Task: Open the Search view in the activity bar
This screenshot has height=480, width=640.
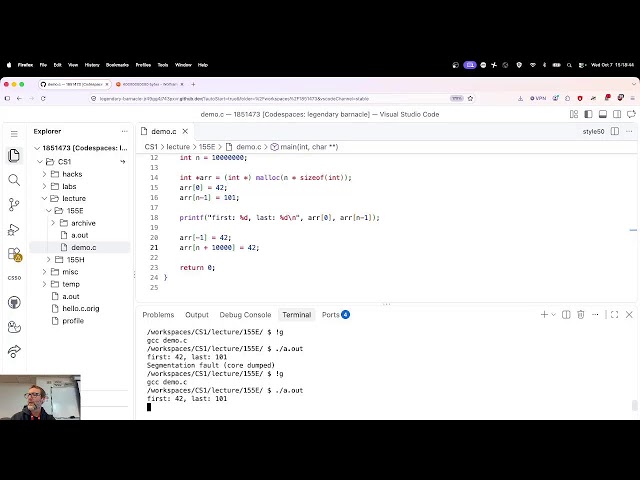Action: 14,180
